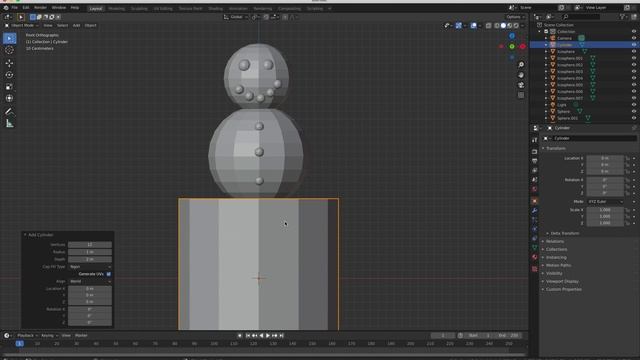Click the Vertices value field
Screen dimensions: 640x360
[90, 244]
